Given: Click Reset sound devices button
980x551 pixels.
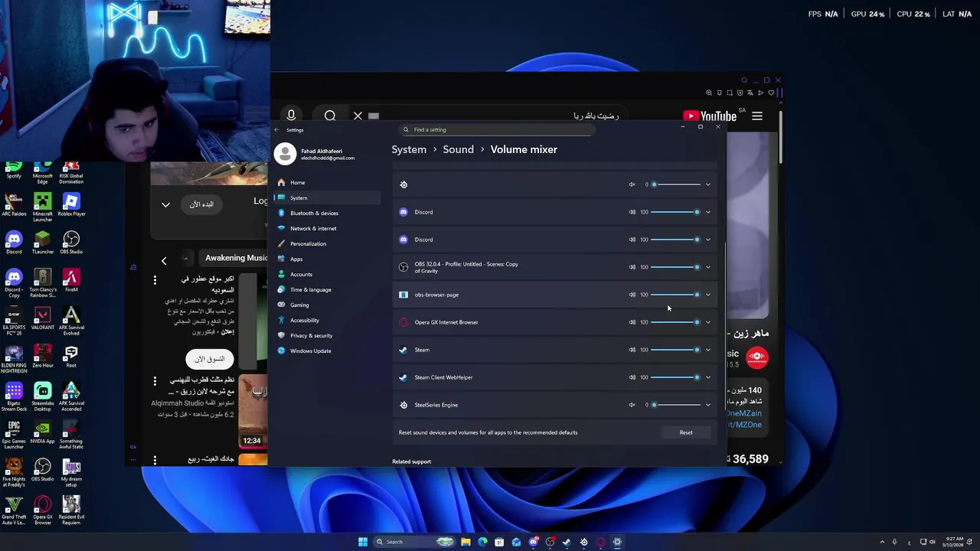Looking at the screenshot, I should click(x=686, y=432).
